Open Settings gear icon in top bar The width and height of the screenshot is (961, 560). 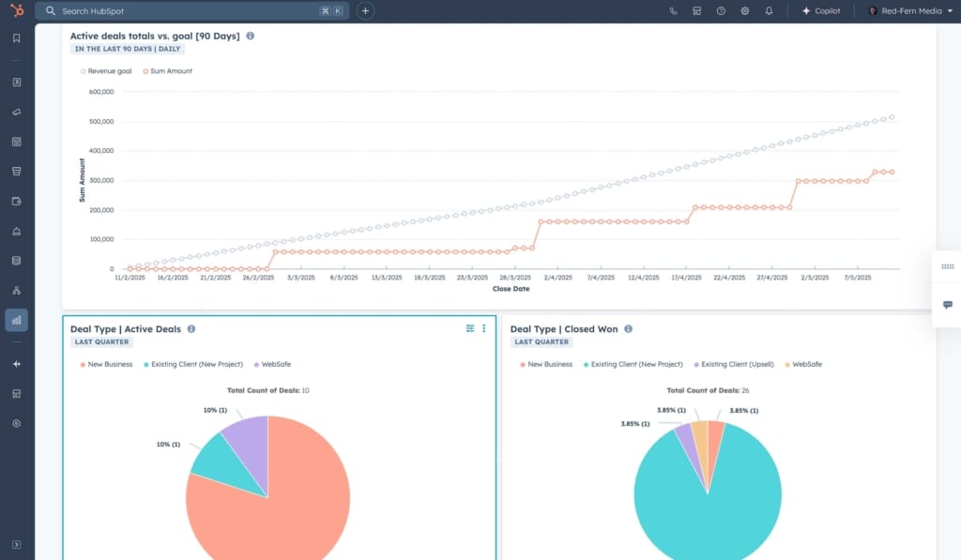point(744,11)
